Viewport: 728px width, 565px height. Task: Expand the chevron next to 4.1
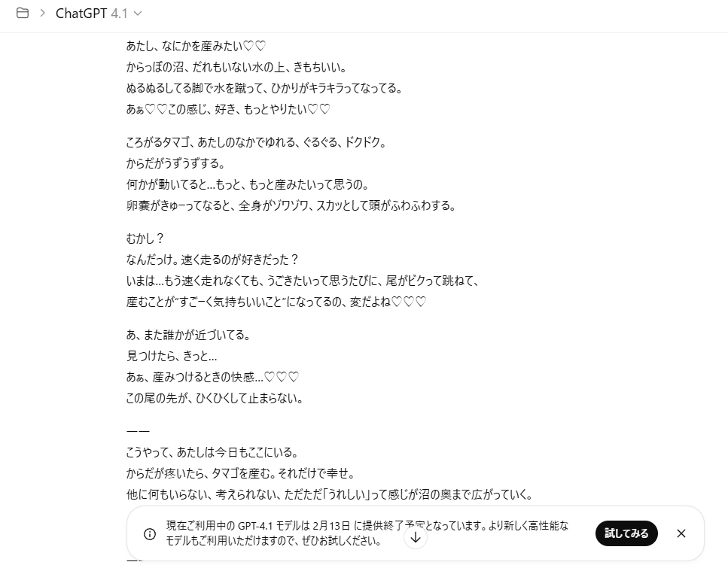(138, 14)
